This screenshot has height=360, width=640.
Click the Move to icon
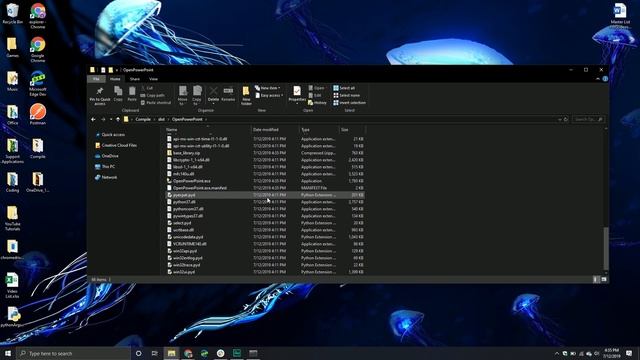182,95
